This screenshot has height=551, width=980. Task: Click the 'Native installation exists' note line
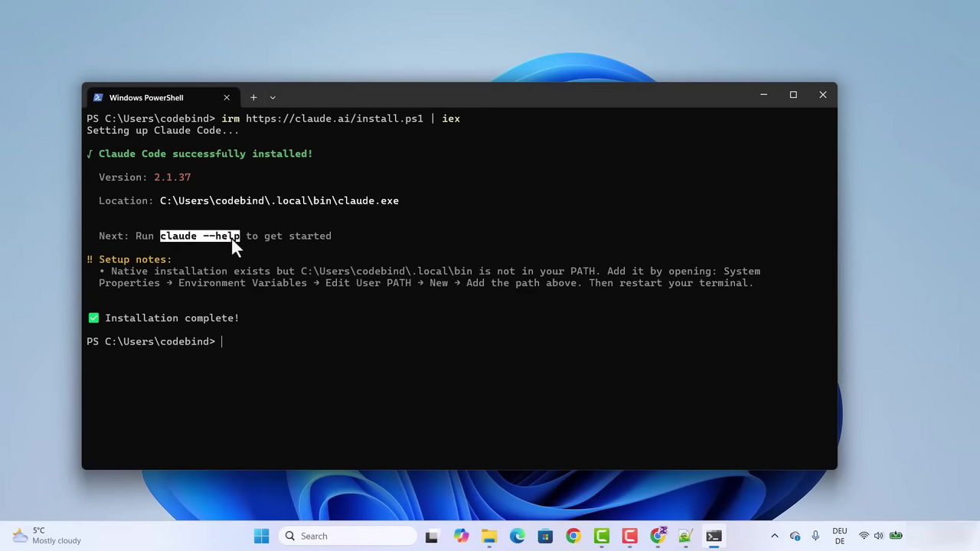pos(430,271)
